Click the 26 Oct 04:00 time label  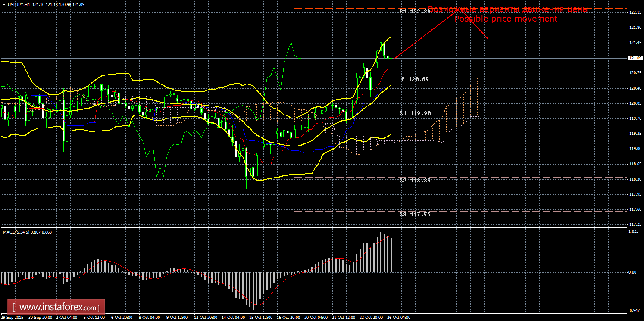click(x=399, y=318)
